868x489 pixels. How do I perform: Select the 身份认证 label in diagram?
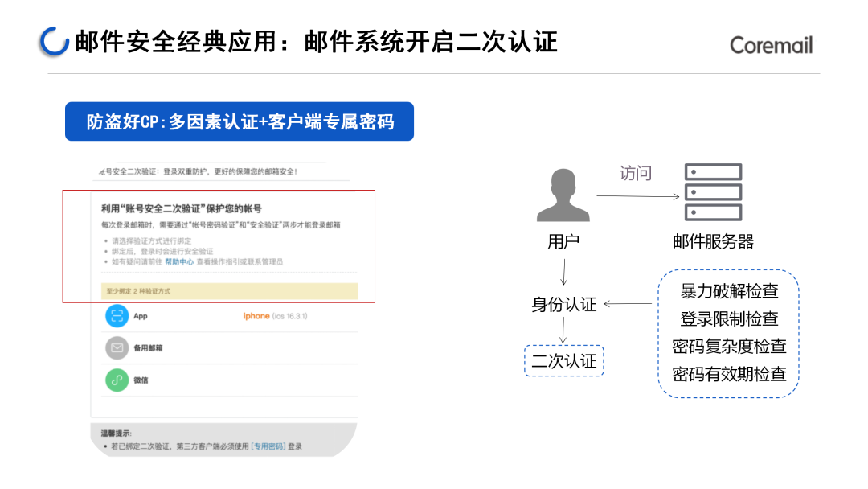[x=563, y=305]
